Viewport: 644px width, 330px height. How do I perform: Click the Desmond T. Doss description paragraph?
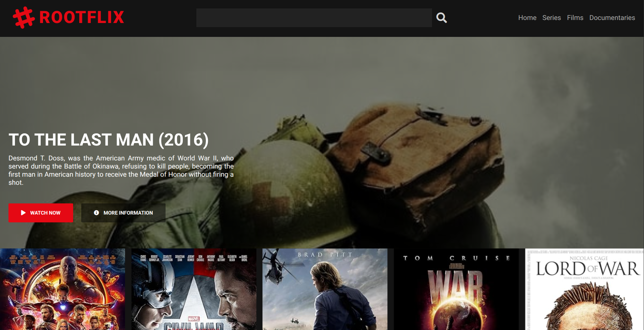point(121,170)
